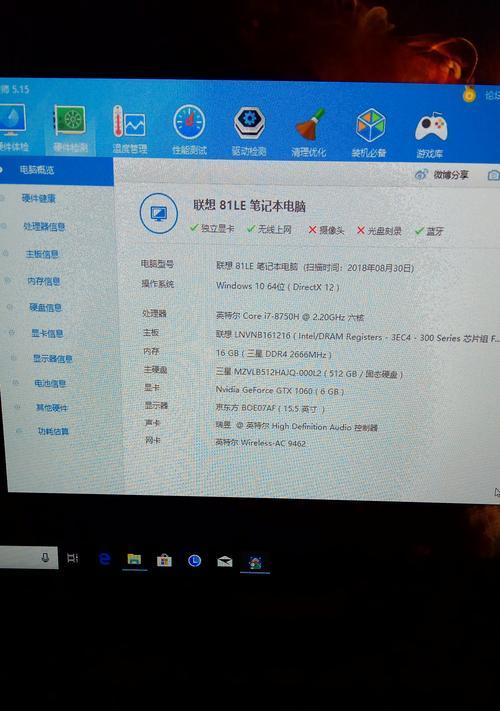Open 电池信息 in sidebar
The width and height of the screenshot is (500, 711).
click(50, 384)
